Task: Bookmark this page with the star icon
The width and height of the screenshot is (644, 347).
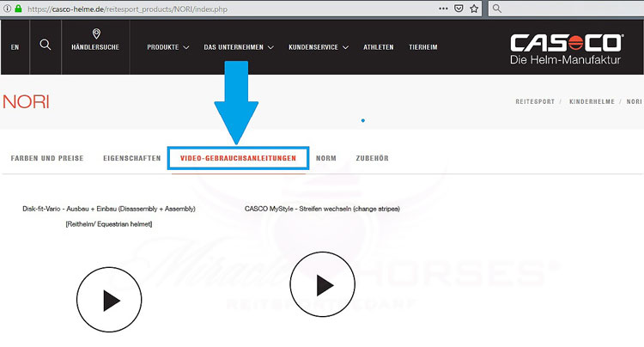Action: pos(474,9)
